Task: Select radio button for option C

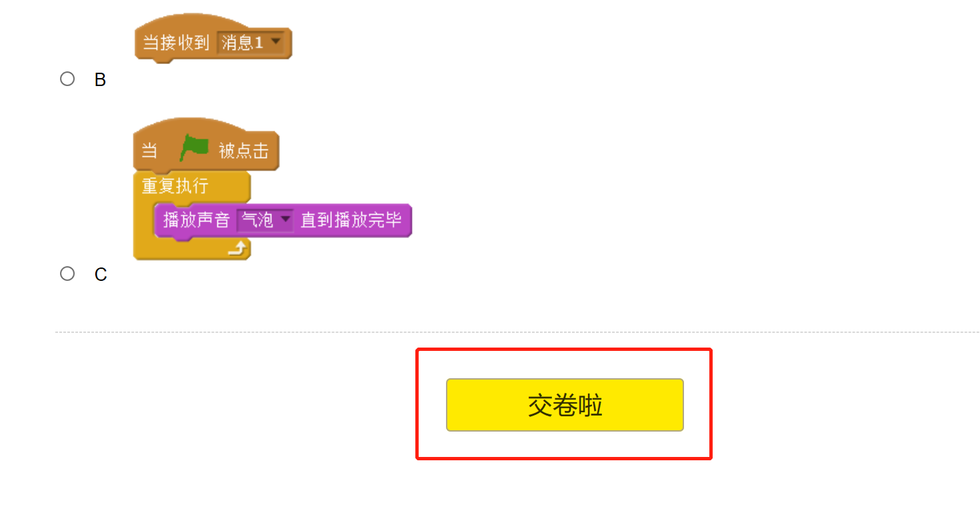Action: (67, 274)
